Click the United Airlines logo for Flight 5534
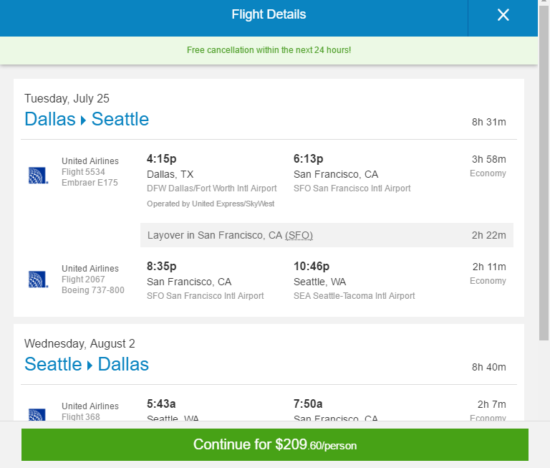This screenshot has height=468, width=550. 38,175
